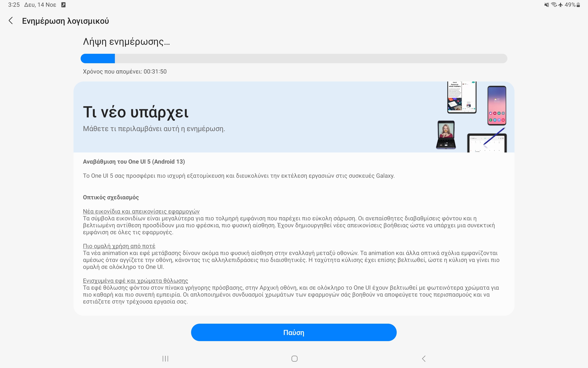Tap the flip phone with woman illustration
The height and width of the screenshot is (368, 588).
(446, 135)
